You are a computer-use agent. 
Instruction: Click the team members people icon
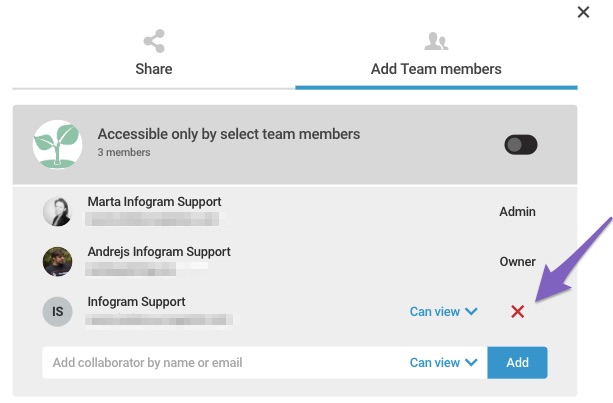tap(436, 42)
